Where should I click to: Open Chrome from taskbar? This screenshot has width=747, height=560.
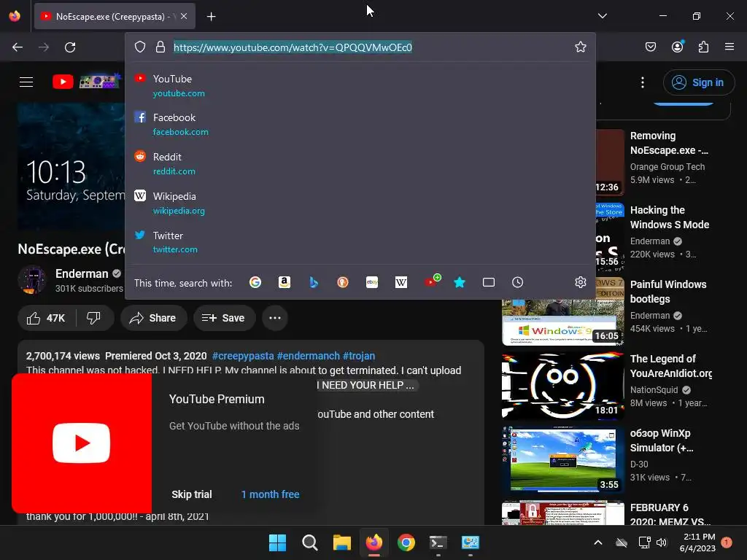[x=406, y=542]
